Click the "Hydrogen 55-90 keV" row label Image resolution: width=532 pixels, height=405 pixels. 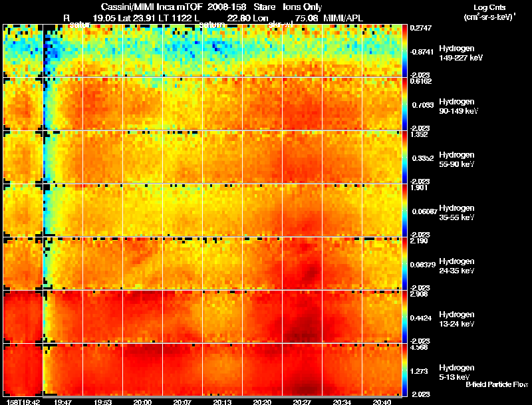(457, 160)
